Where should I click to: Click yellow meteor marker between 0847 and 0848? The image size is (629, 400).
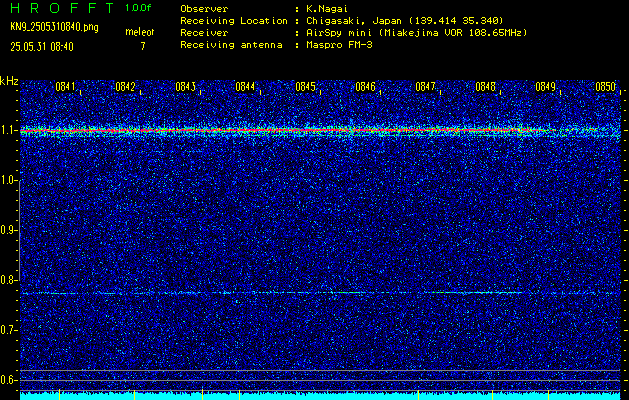pyautogui.click(x=492, y=394)
